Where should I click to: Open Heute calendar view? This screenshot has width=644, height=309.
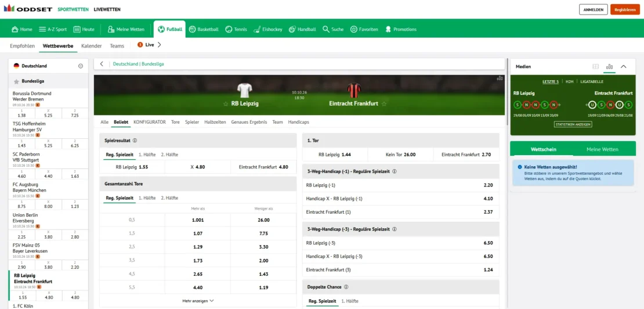tap(84, 29)
